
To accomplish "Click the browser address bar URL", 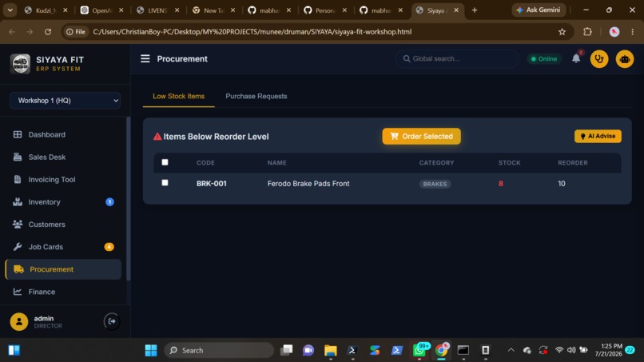I will coord(252,32).
